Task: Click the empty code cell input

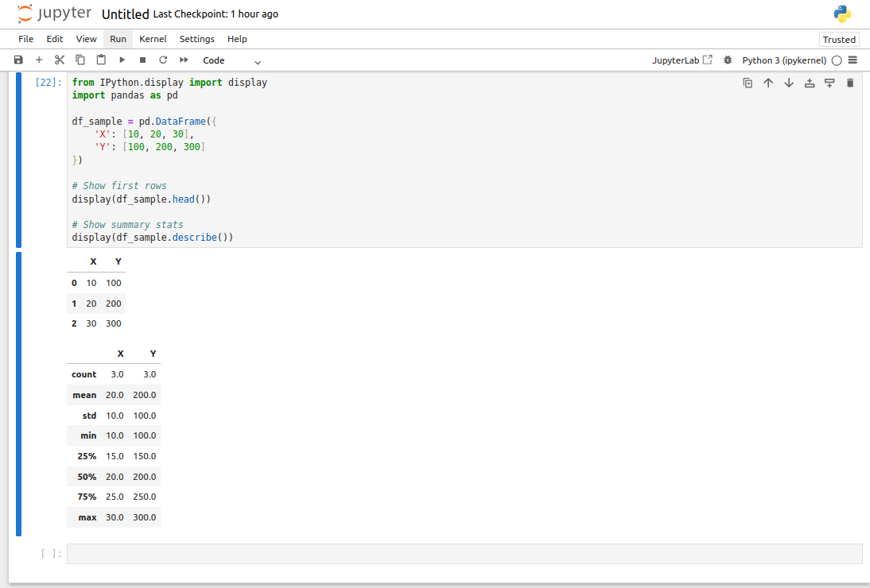Action: click(464, 554)
